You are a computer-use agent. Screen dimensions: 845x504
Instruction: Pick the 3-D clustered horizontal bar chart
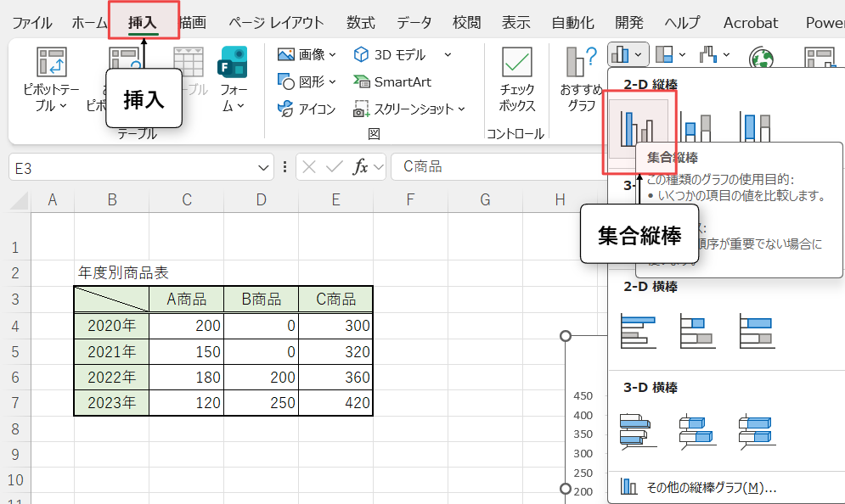pos(638,430)
